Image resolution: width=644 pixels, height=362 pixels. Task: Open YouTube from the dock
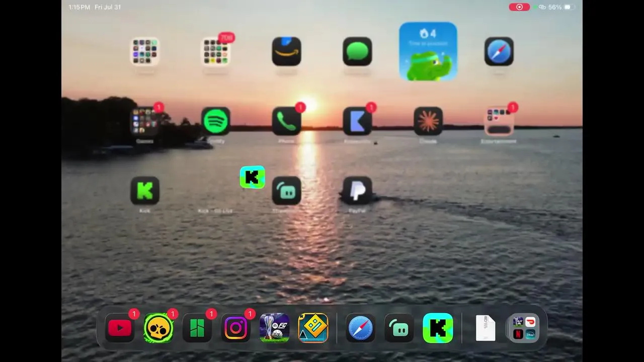tap(120, 328)
